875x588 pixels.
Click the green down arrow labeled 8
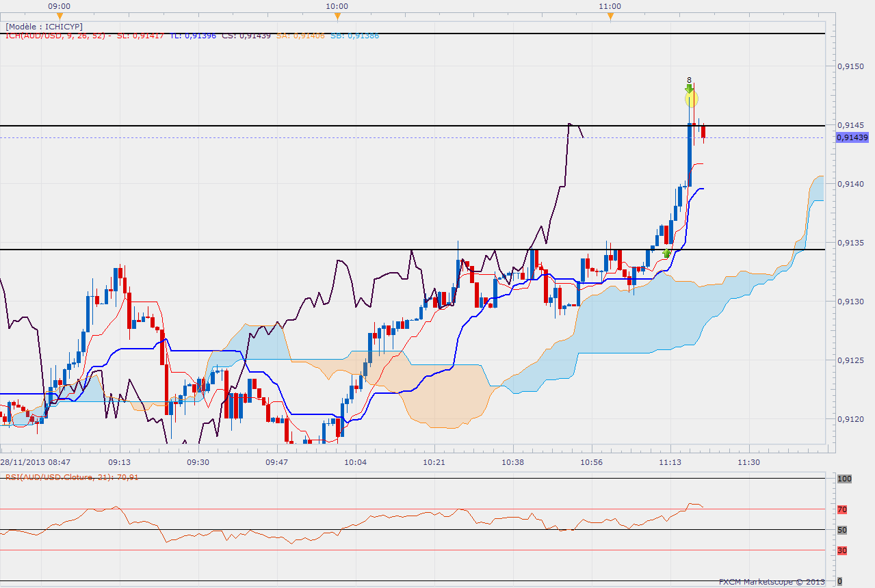[689, 88]
